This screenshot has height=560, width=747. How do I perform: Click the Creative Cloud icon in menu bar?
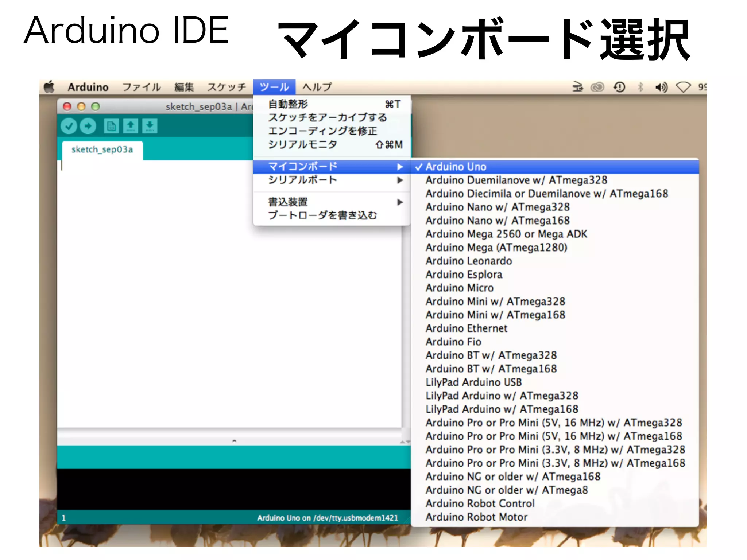pyautogui.click(x=597, y=87)
